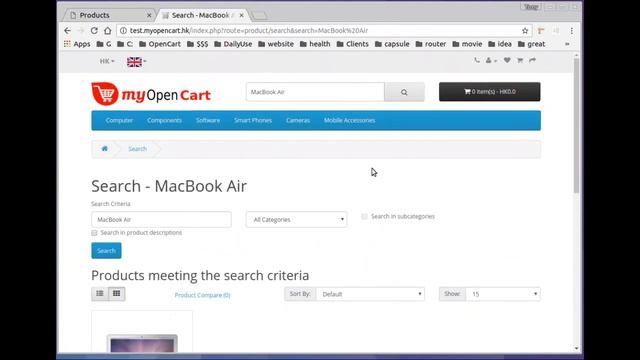
Task: Click the header search input field
Action: pyautogui.click(x=315, y=92)
